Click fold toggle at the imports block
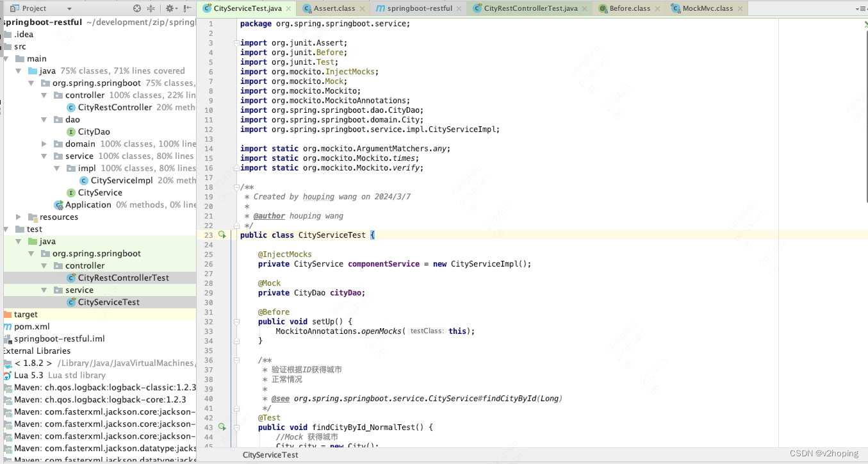 [x=236, y=43]
